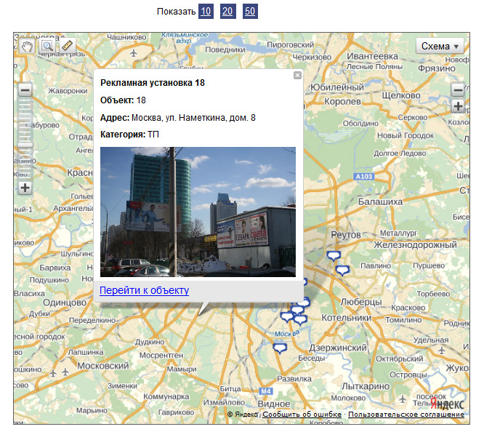Click the marker above Беседы

[x=280, y=349]
